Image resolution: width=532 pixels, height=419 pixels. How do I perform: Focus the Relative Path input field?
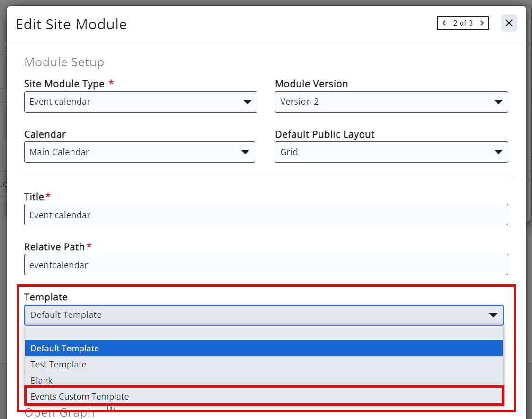(266, 265)
